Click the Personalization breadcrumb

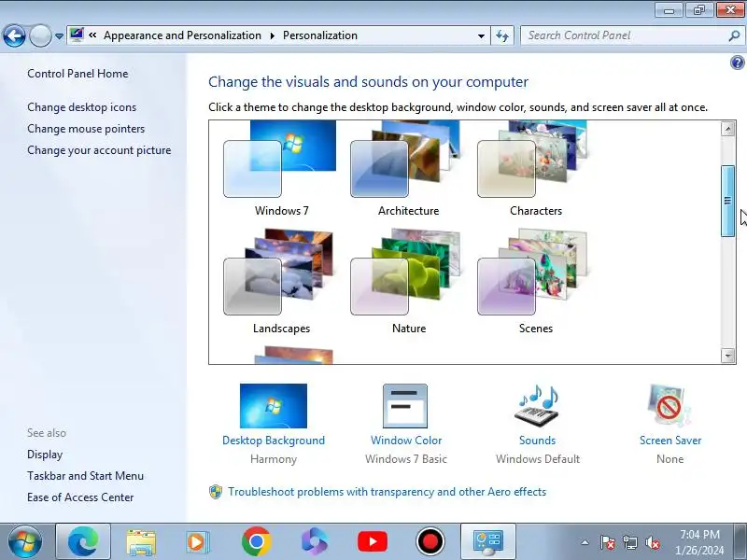coord(320,35)
